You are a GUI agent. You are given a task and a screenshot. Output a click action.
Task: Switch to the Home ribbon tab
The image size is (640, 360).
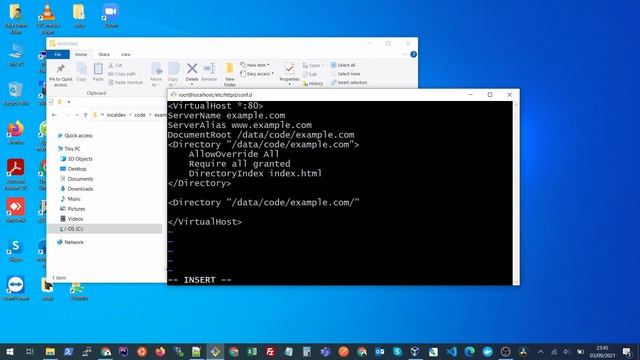tap(81, 54)
